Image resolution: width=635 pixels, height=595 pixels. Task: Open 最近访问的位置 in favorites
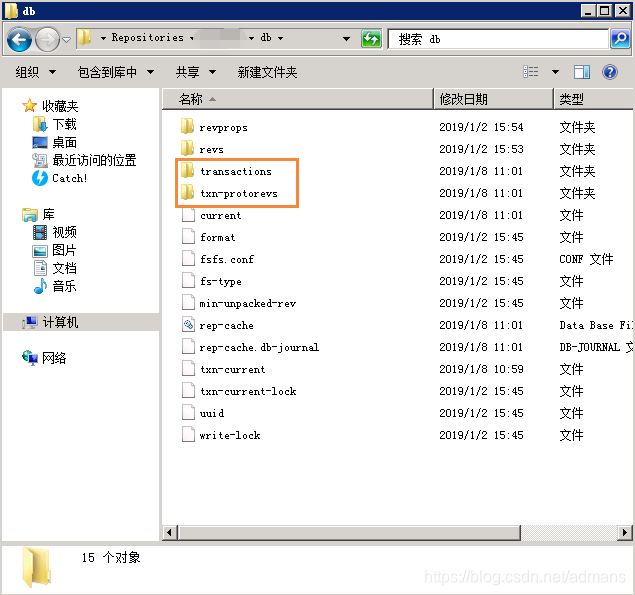tap(94, 160)
